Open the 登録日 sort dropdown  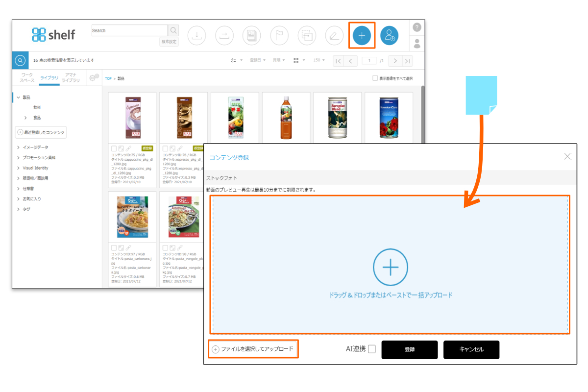coord(258,60)
